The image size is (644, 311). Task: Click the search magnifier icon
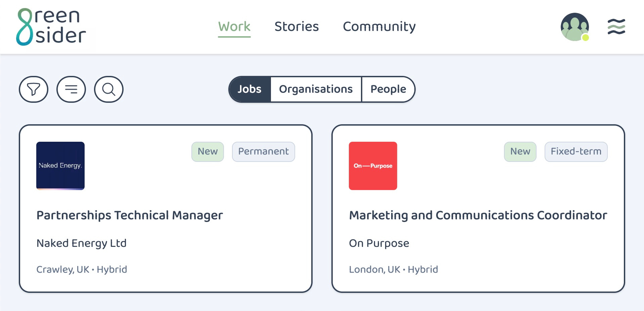(109, 89)
